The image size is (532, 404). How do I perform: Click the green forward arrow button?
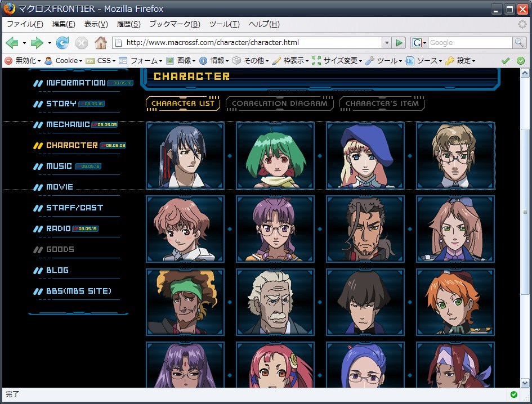click(x=37, y=43)
